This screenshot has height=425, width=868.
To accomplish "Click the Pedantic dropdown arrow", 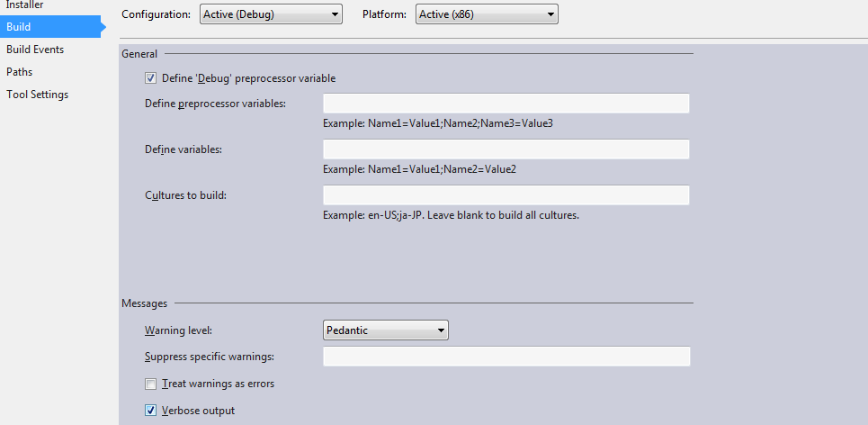I will (x=441, y=330).
